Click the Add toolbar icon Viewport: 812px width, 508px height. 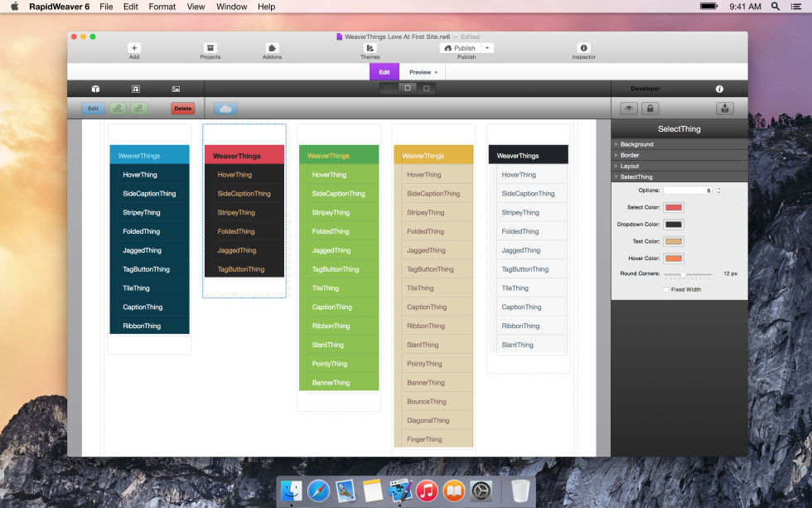click(134, 48)
